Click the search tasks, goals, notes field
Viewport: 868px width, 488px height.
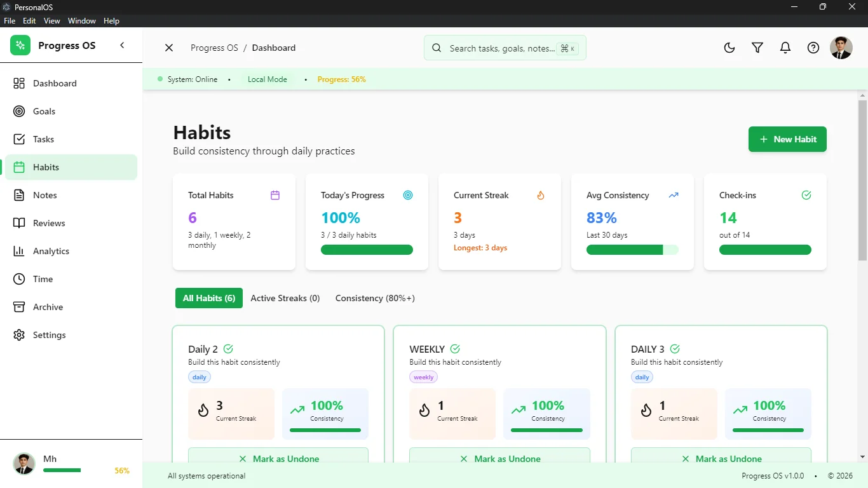[x=505, y=48]
